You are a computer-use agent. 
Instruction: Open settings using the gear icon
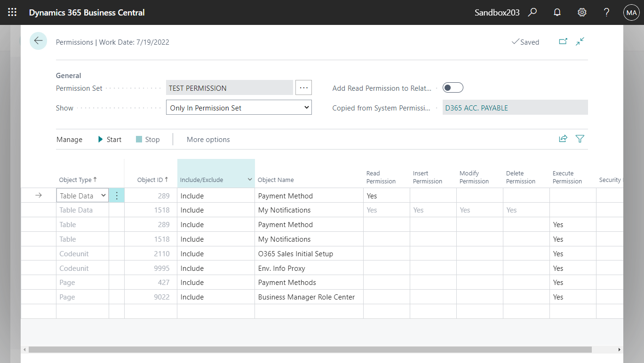pos(582,12)
